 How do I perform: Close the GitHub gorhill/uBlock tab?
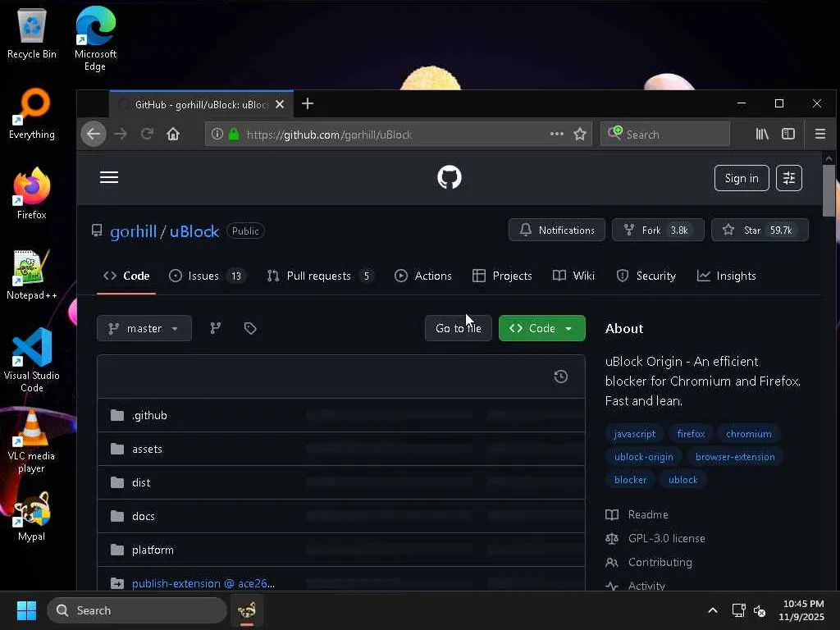[280, 104]
